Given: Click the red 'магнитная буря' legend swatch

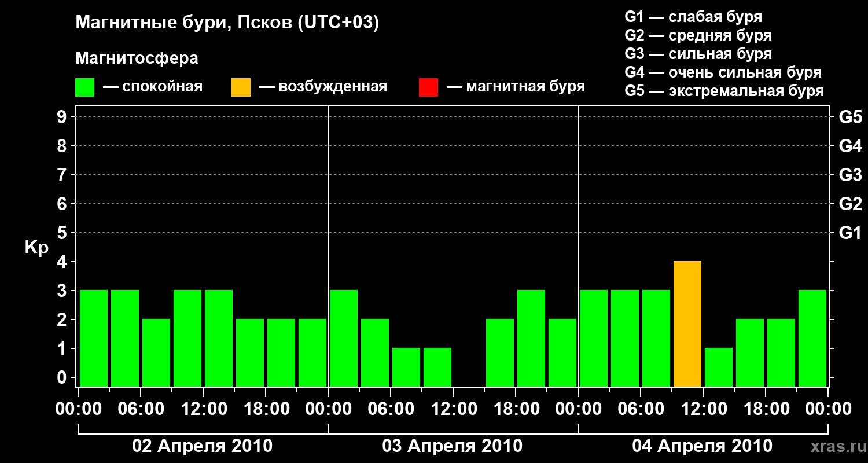Looking at the screenshot, I should (x=428, y=87).
